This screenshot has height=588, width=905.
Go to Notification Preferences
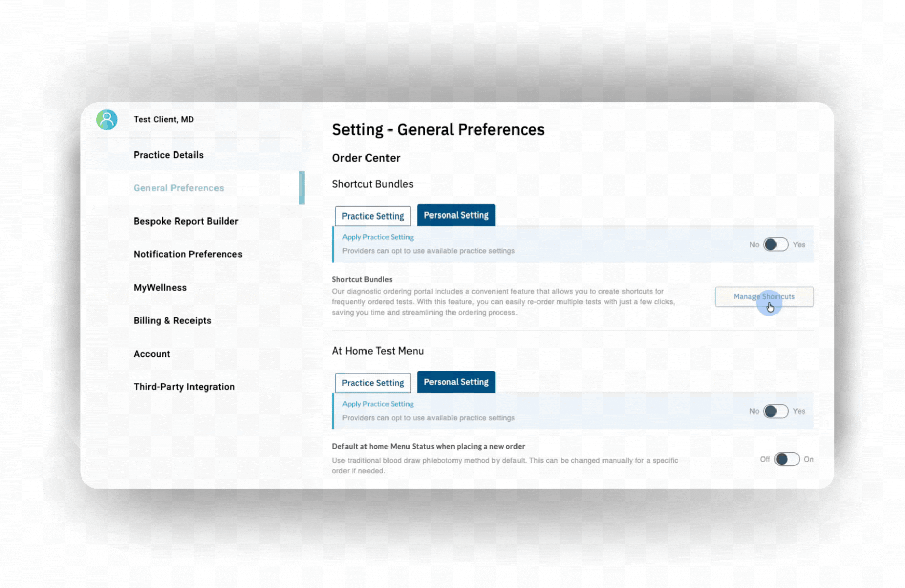[188, 254]
